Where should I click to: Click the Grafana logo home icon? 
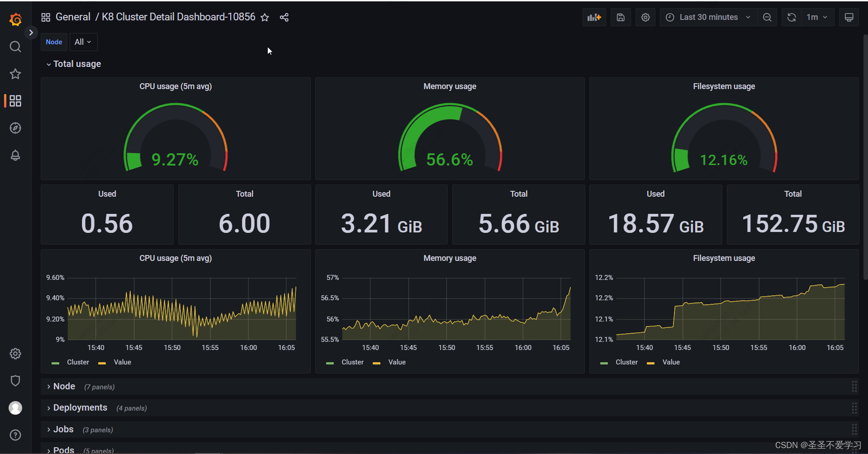15,19
